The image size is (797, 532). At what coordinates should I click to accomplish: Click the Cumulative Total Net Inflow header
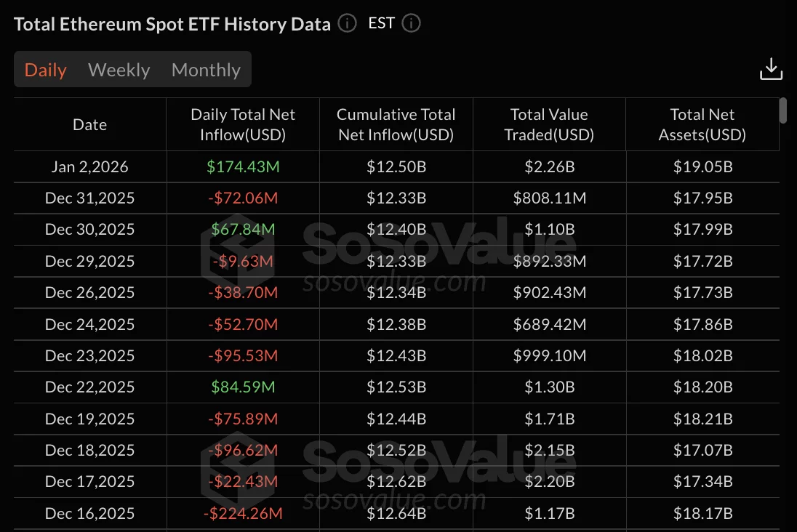396,124
